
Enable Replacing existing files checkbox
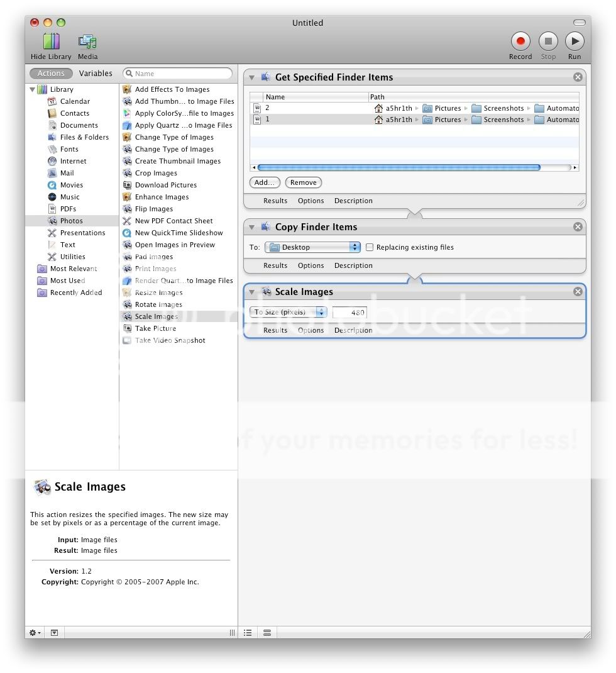click(370, 247)
